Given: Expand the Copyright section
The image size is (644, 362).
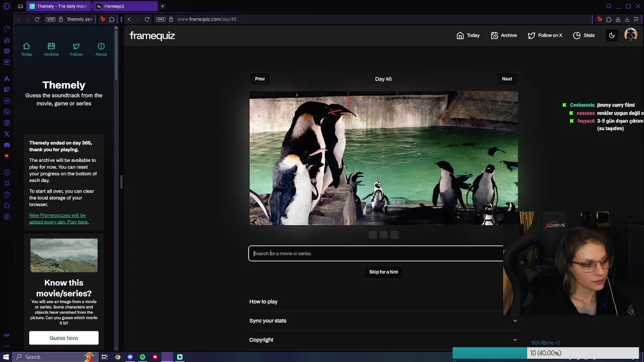Looking at the screenshot, I should [383, 340].
